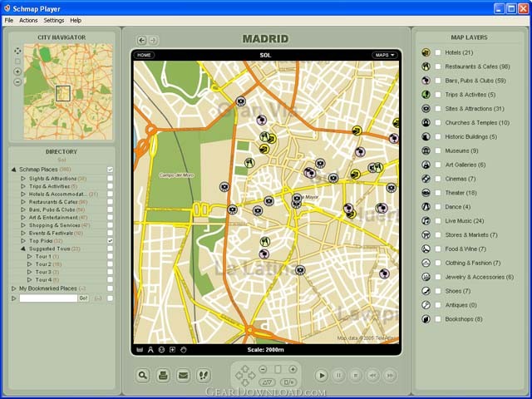The width and height of the screenshot is (532, 399).
Task: Select the Antiques (0) layer label
Action: [x=461, y=305]
